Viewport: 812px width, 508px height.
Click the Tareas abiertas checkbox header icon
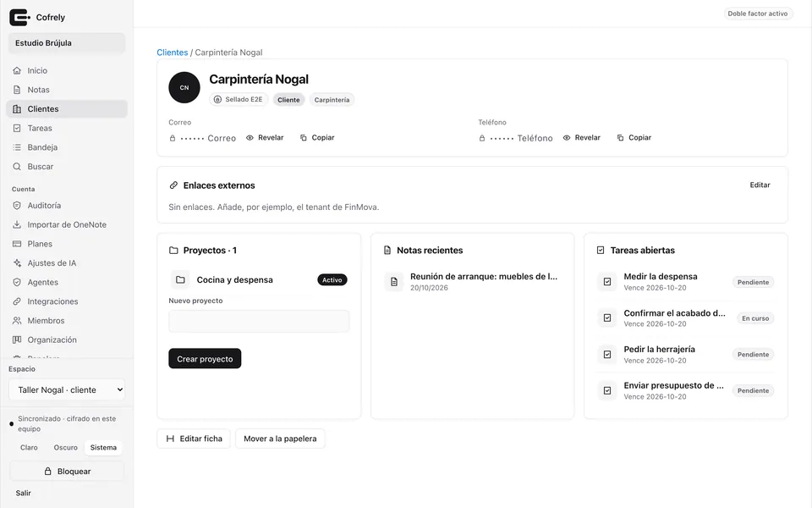(x=601, y=251)
